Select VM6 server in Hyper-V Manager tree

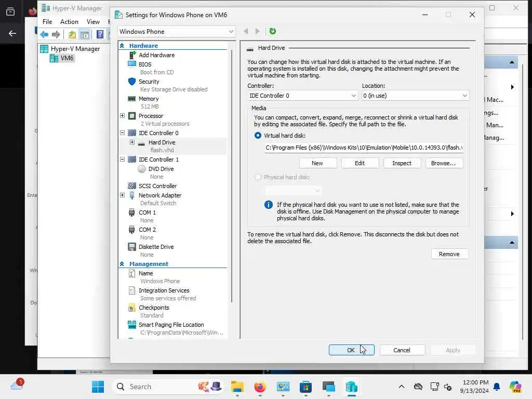(x=62, y=58)
